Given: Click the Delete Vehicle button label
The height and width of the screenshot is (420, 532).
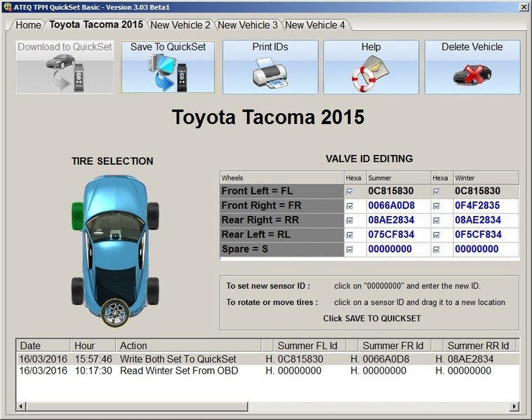Looking at the screenshot, I should click(x=472, y=47).
